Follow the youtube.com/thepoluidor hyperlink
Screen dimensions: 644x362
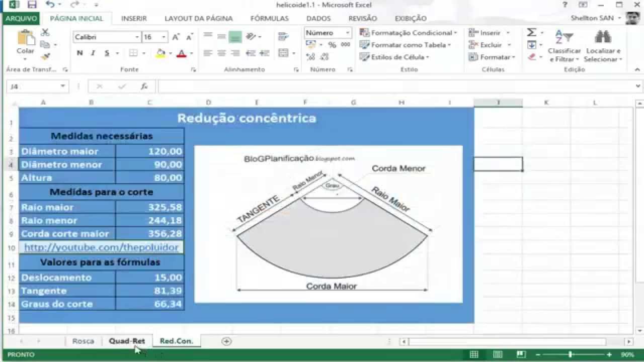click(101, 247)
